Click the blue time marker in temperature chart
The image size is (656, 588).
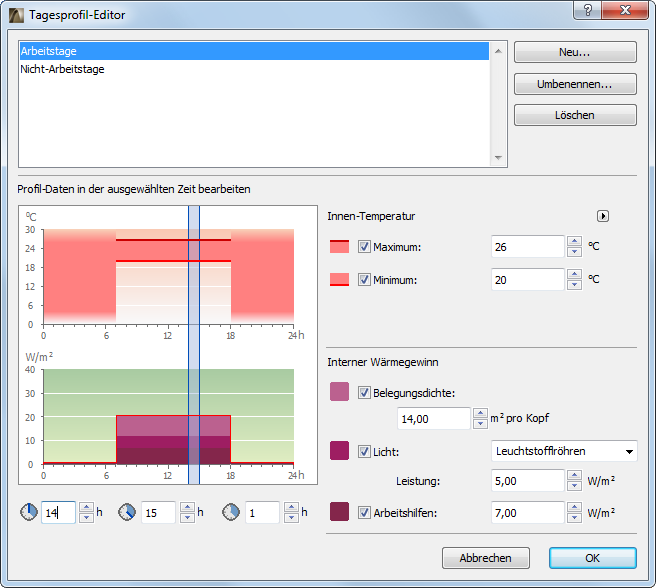pos(194,276)
